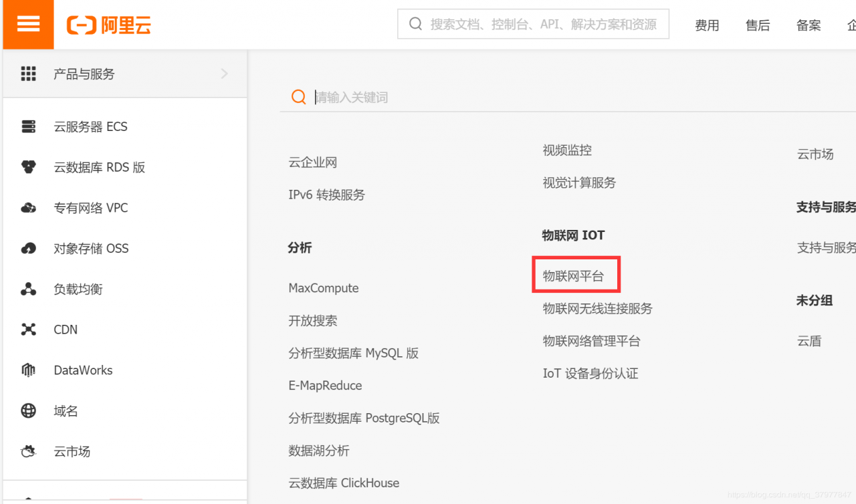Click the RDS database icon in sidebar
Image resolution: width=856 pixels, height=504 pixels.
coord(28,167)
